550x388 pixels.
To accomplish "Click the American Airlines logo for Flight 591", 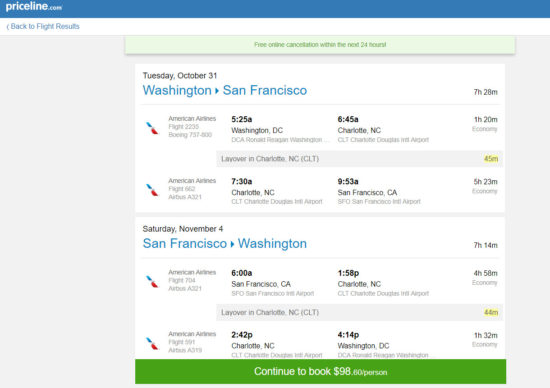I will point(152,343).
